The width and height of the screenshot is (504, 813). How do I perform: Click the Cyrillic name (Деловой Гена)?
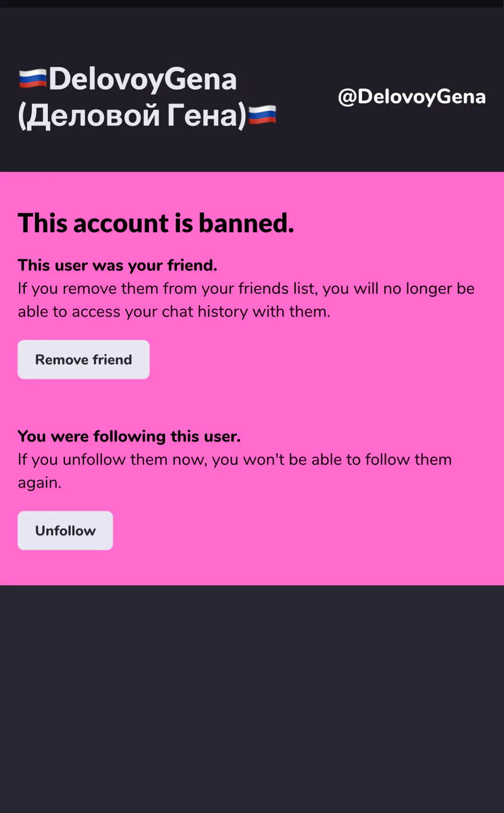pos(132,115)
